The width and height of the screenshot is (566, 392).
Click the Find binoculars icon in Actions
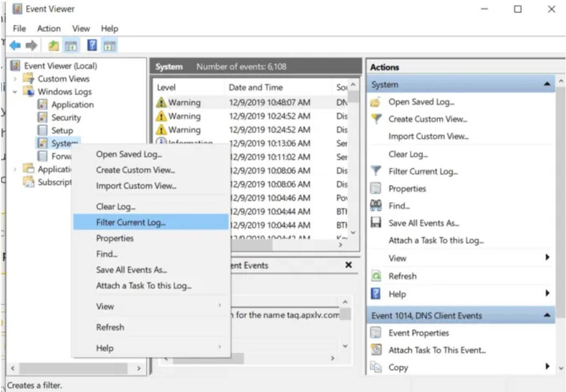point(376,205)
